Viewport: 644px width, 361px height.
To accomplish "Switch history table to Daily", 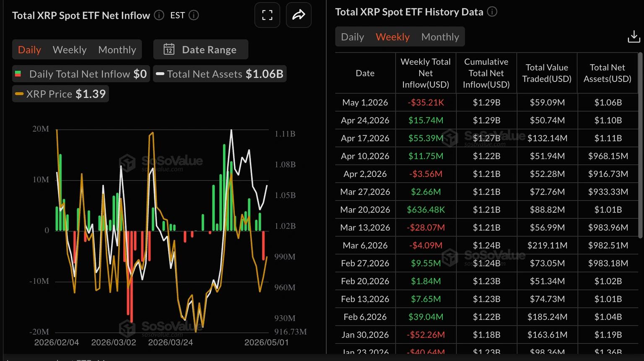I will point(353,37).
